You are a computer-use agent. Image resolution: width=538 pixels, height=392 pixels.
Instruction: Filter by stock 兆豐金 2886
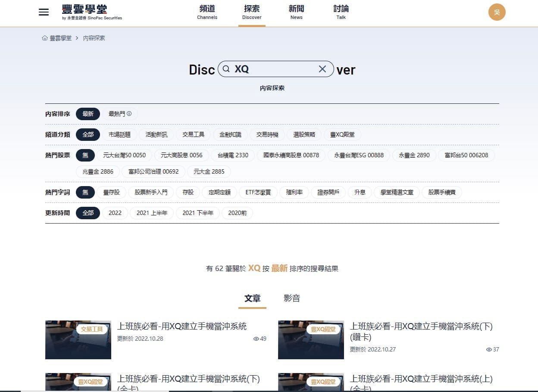click(98, 171)
